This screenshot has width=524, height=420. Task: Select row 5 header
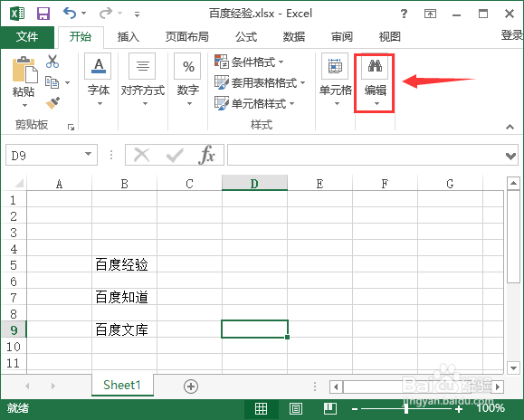tap(14, 265)
